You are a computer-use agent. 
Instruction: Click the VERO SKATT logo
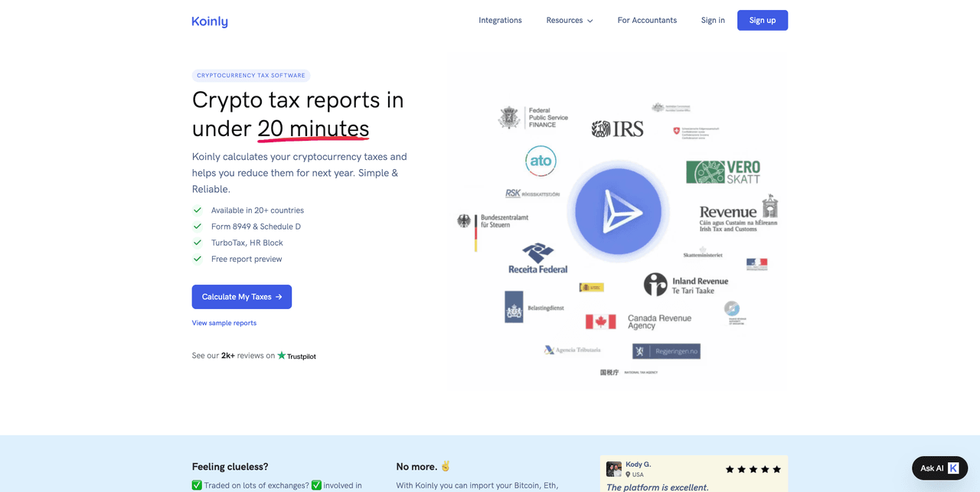click(723, 172)
